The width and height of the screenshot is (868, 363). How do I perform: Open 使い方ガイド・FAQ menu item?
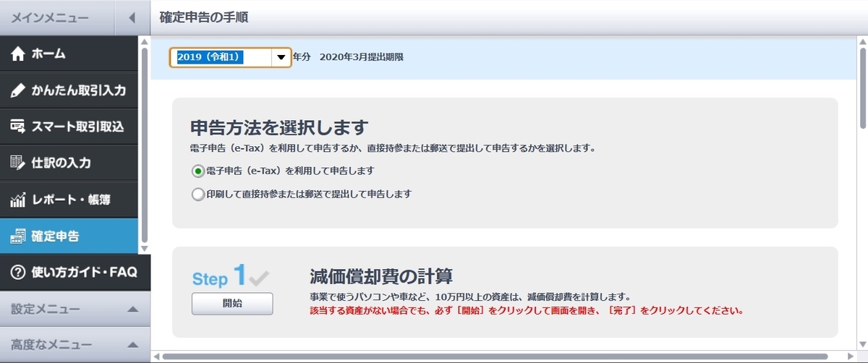(x=75, y=273)
